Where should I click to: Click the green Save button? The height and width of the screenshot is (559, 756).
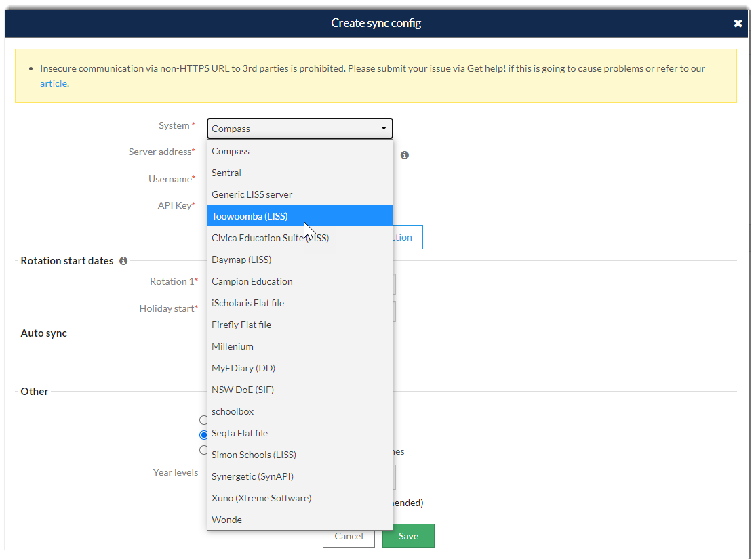(408, 537)
